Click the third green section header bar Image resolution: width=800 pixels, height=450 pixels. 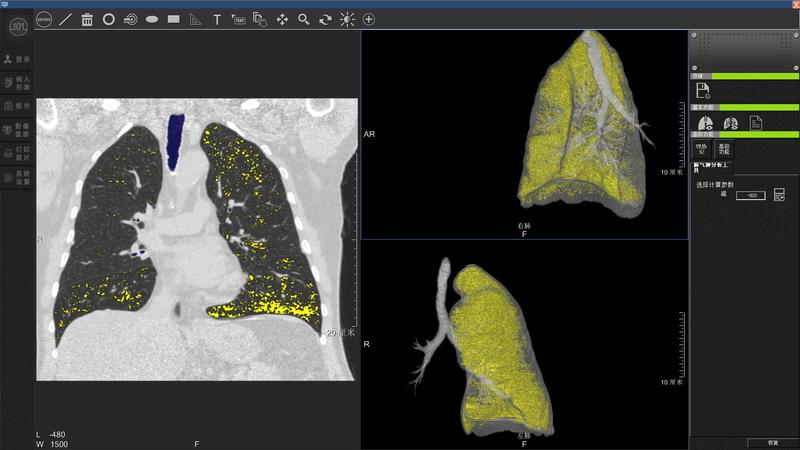click(x=745, y=134)
